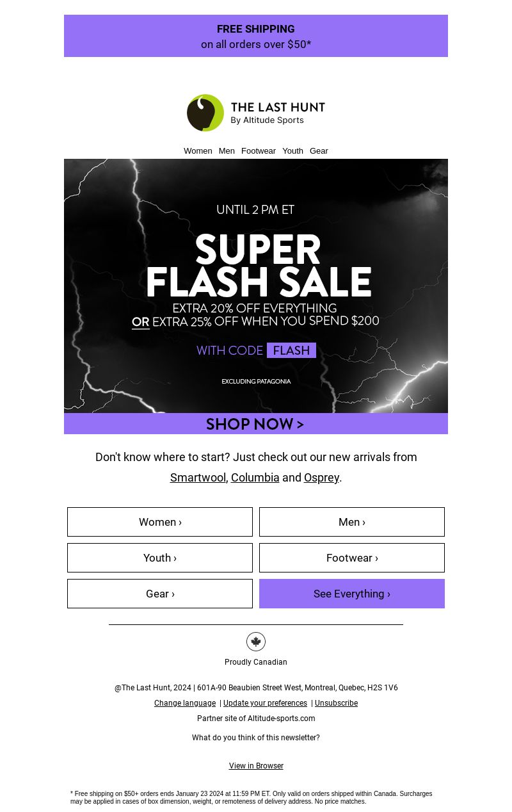Click the Canadian maple leaf icon
This screenshot has height=812, width=512.
pyautogui.click(x=256, y=642)
